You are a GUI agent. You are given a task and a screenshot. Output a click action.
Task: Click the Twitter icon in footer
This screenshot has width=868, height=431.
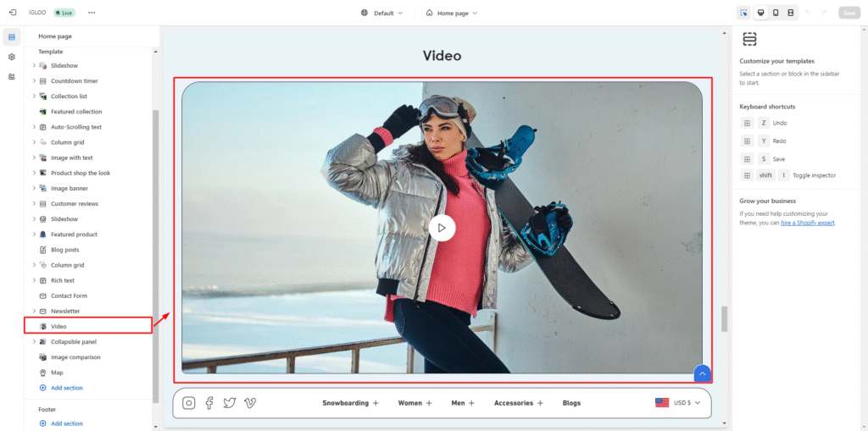pos(229,403)
